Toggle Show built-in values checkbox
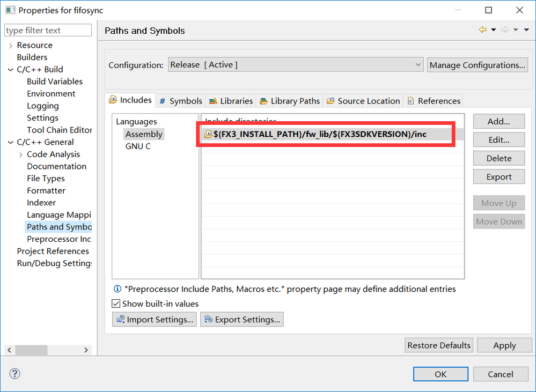The image size is (536, 392). point(116,304)
